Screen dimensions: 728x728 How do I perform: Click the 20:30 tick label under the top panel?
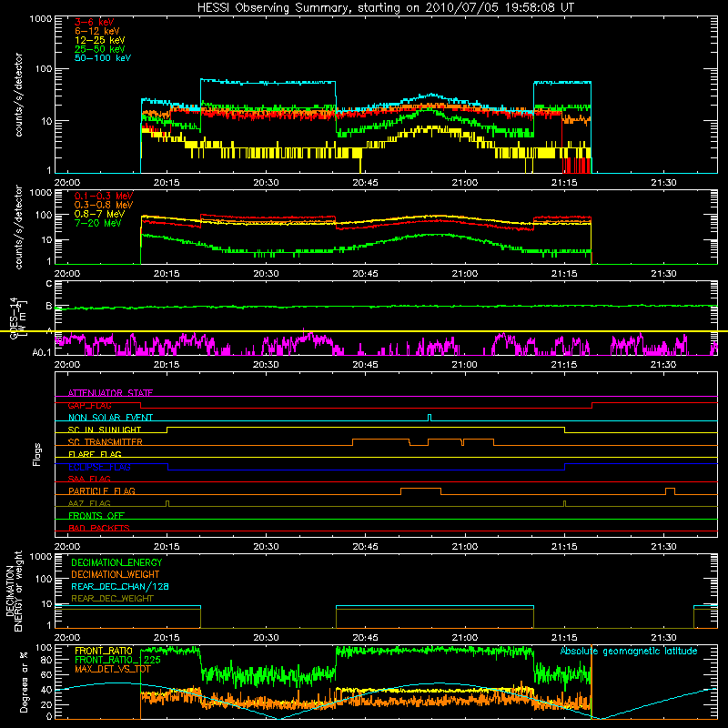click(x=266, y=183)
